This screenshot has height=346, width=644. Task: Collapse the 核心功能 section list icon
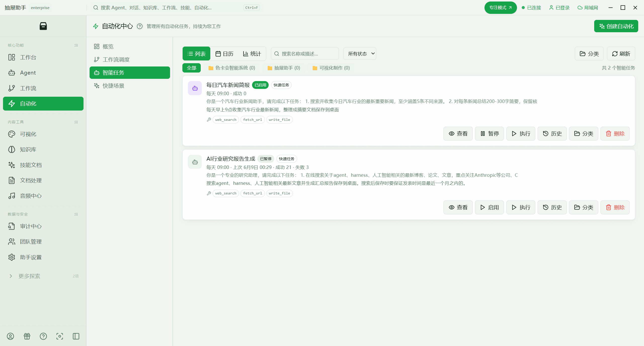[76, 45]
